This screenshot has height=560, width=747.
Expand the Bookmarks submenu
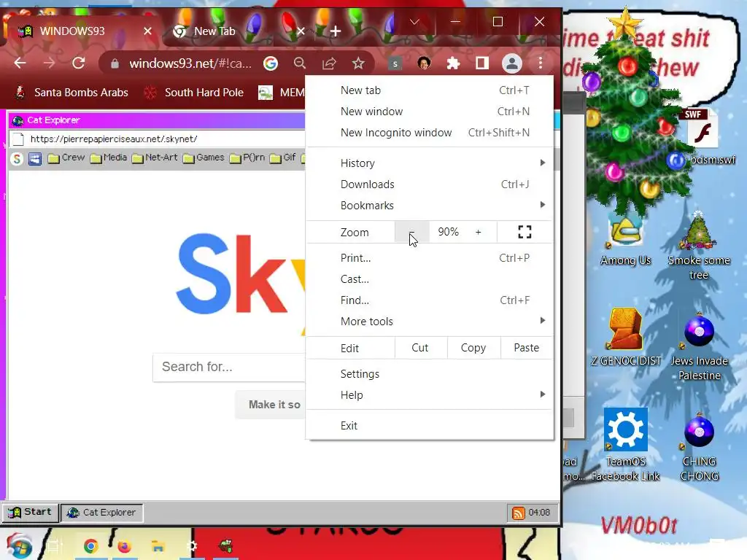[x=429, y=205]
